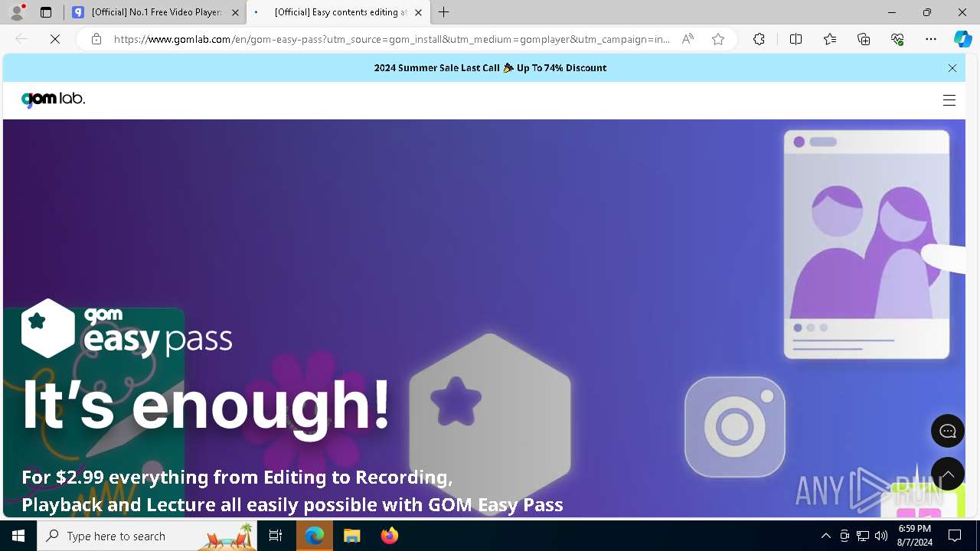
Task: Enter split screen view
Action: tap(795, 39)
